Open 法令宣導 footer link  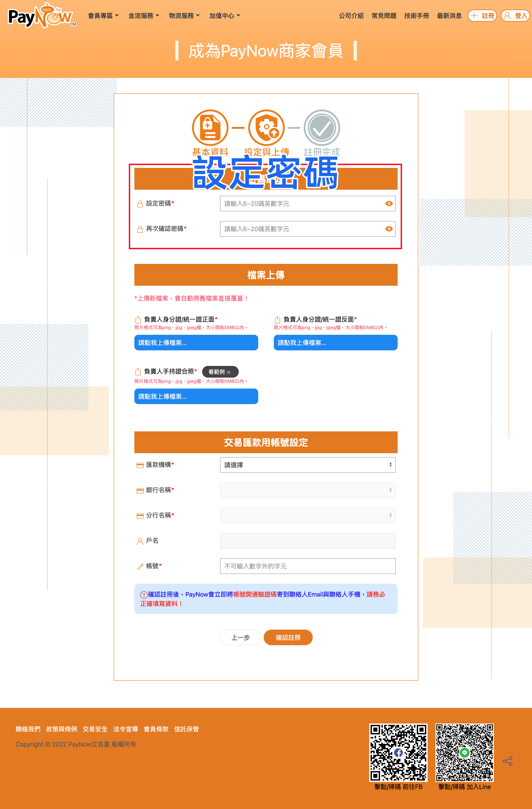coord(125,729)
